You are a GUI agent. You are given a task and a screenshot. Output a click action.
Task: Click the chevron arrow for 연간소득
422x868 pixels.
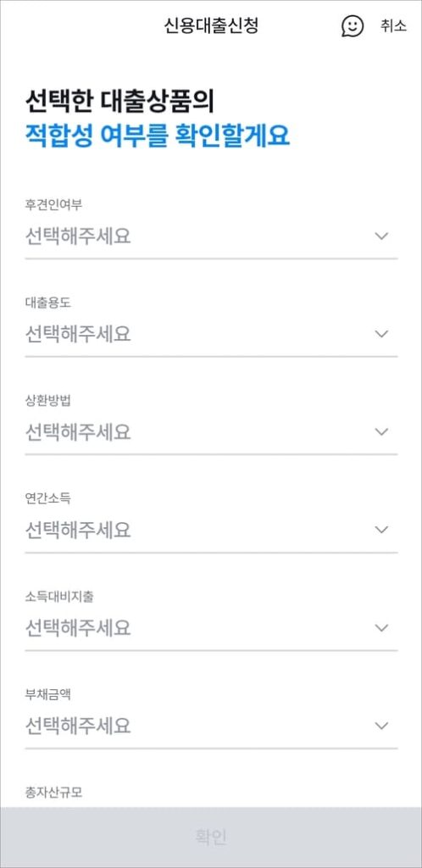pos(381,530)
